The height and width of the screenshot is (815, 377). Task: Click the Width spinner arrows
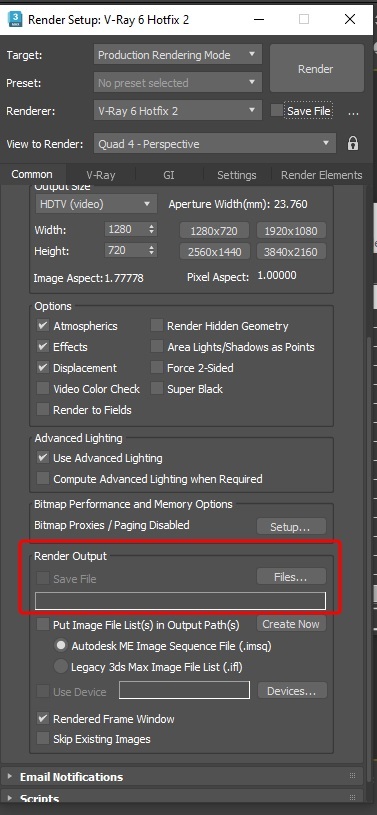point(152,229)
